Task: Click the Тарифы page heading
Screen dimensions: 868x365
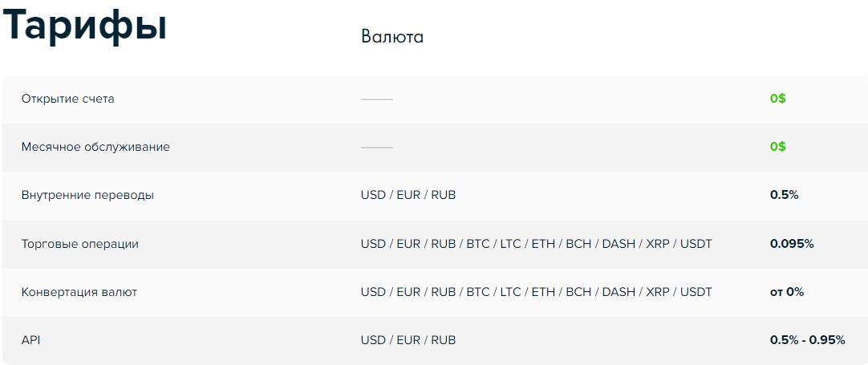Action: [85, 26]
